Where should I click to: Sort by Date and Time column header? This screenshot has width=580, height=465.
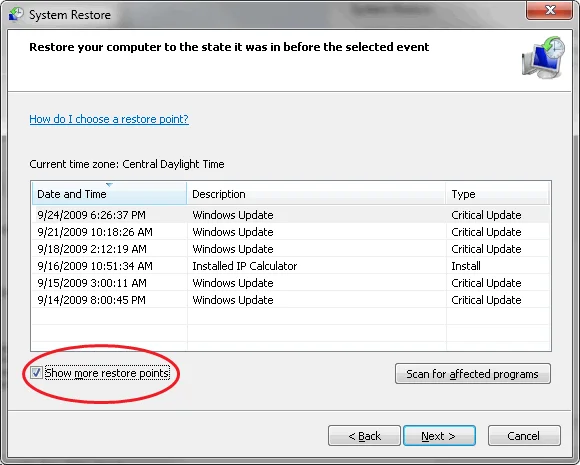pyautogui.click(x=109, y=193)
